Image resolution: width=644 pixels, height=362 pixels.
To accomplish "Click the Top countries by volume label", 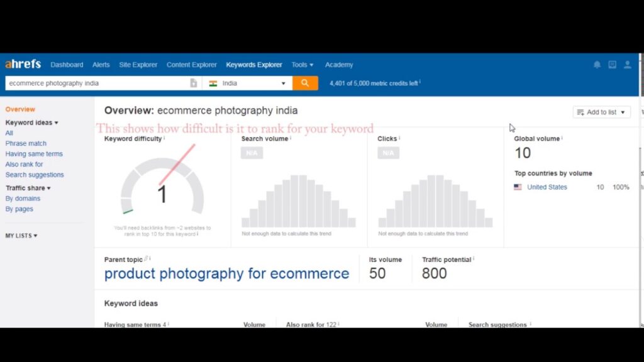I will pos(553,173).
